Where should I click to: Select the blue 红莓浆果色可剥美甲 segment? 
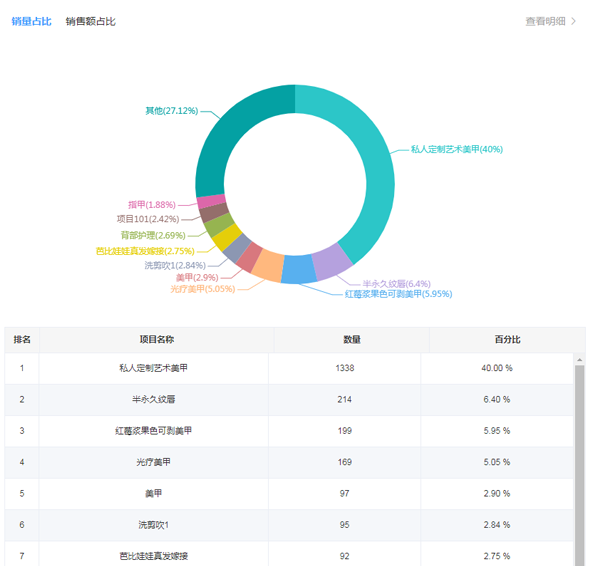point(299,269)
